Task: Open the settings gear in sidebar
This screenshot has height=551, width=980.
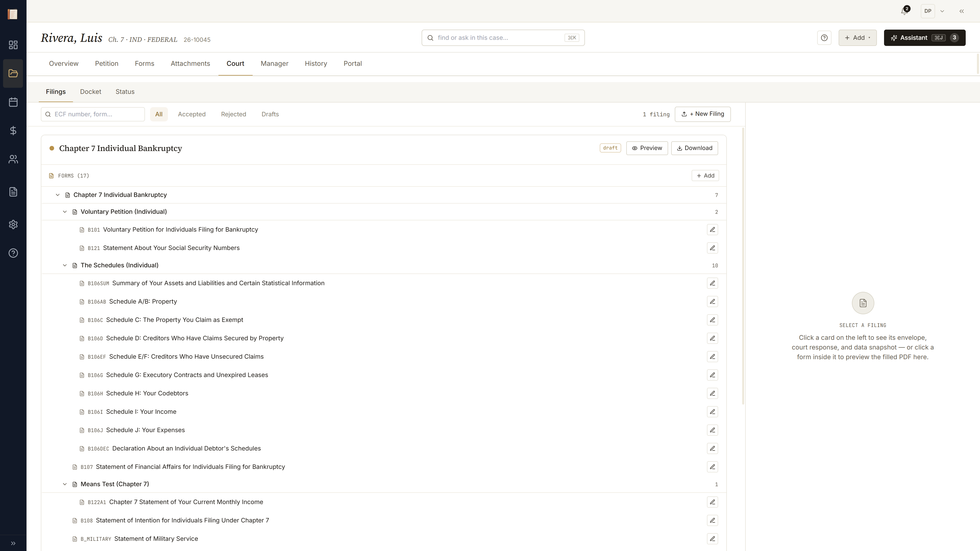Action: (x=13, y=224)
